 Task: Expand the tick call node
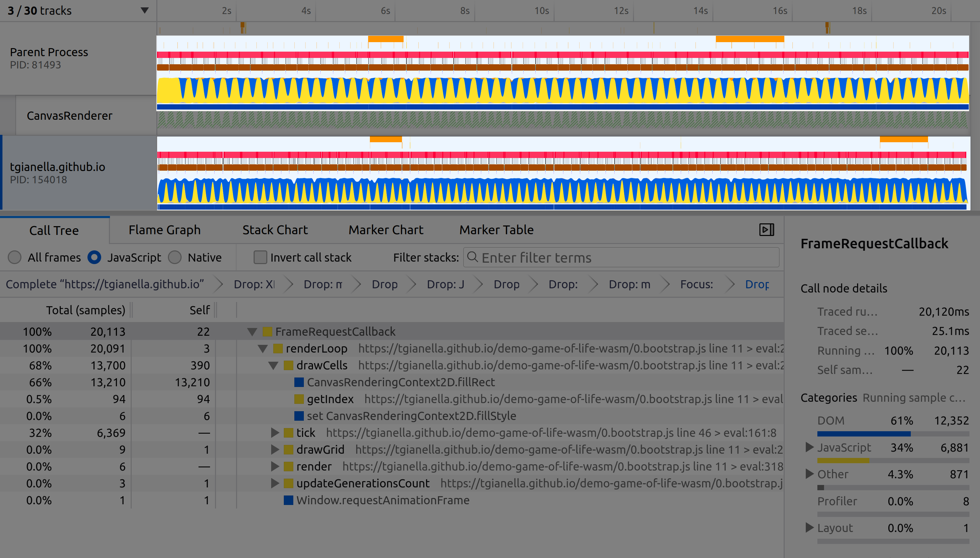(x=274, y=433)
